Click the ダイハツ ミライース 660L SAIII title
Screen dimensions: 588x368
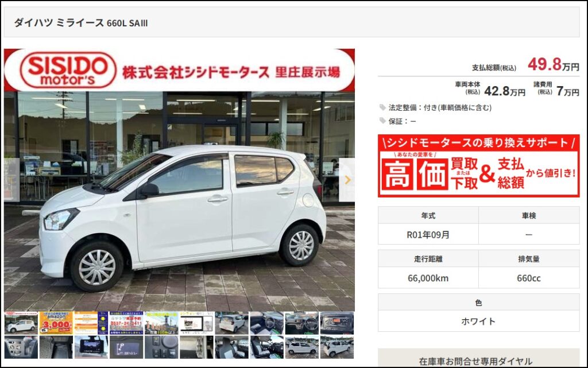[81, 23]
